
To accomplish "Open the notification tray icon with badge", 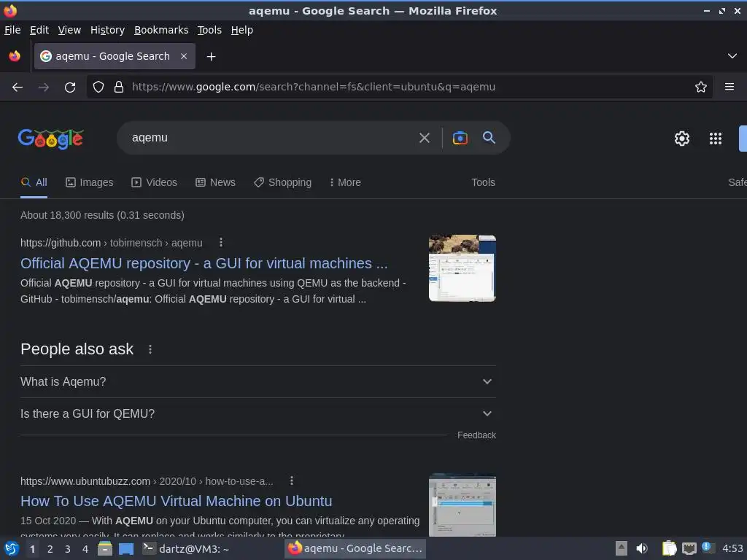I will 708,548.
